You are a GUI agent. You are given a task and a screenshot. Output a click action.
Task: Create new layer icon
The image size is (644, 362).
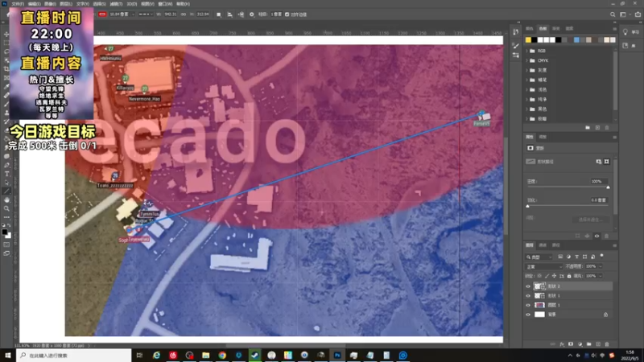pos(598,344)
